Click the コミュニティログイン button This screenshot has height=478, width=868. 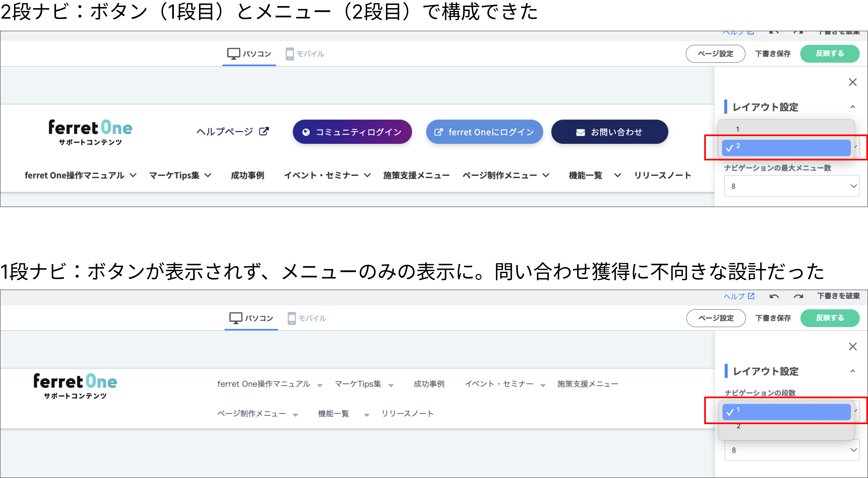[x=352, y=132]
